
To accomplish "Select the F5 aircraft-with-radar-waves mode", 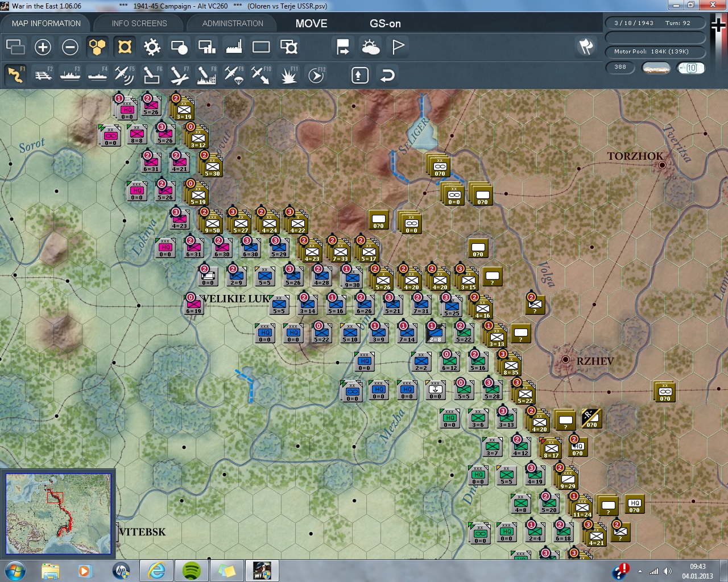I will click(124, 75).
